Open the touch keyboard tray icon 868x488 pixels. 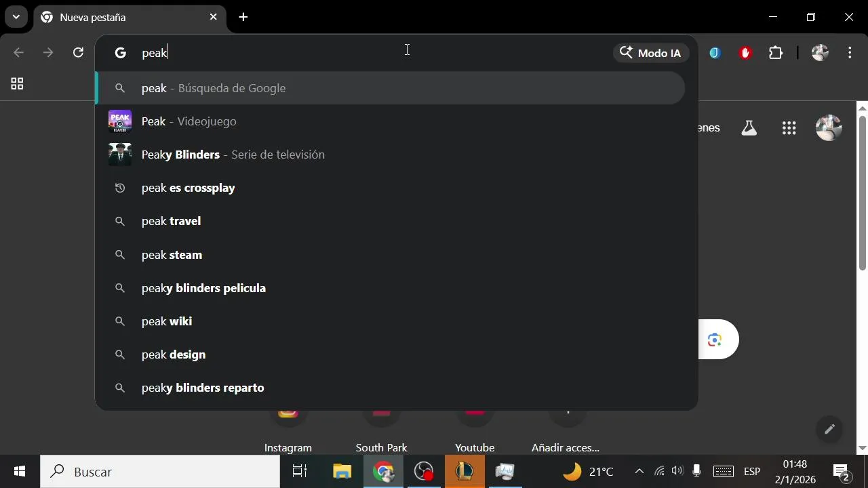(x=724, y=472)
